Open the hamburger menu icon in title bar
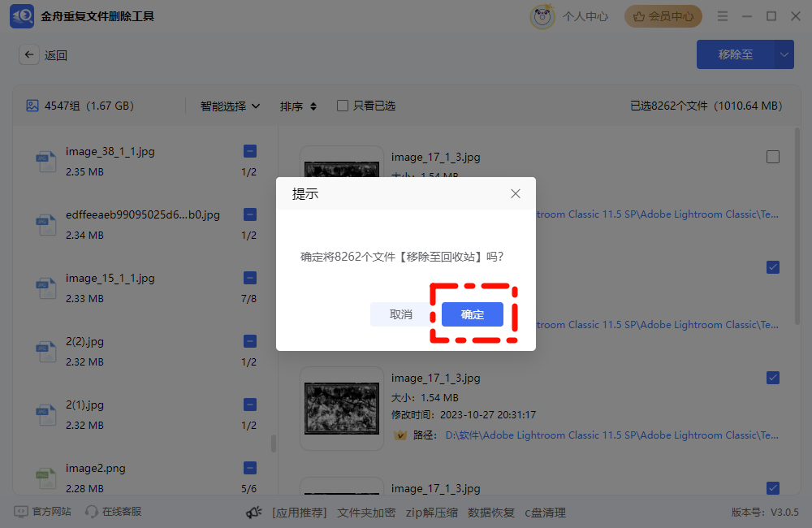Image resolution: width=812 pixels, height=528 pixels. click(723, 16)
